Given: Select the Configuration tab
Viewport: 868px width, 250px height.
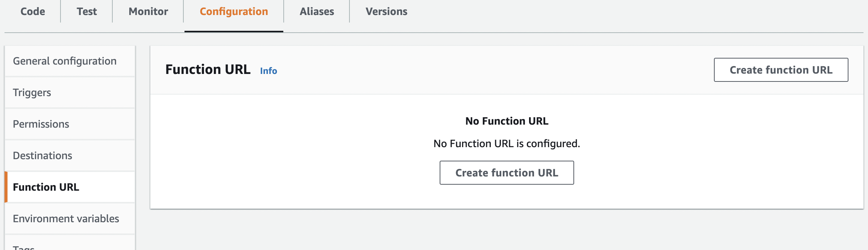Looking at the screenshot, I should [x=234, y=12].
